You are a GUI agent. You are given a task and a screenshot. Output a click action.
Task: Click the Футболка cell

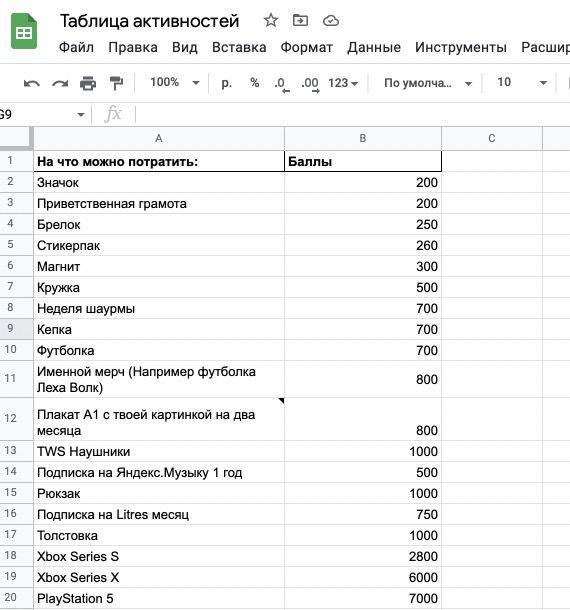click(x=159, y=350)
